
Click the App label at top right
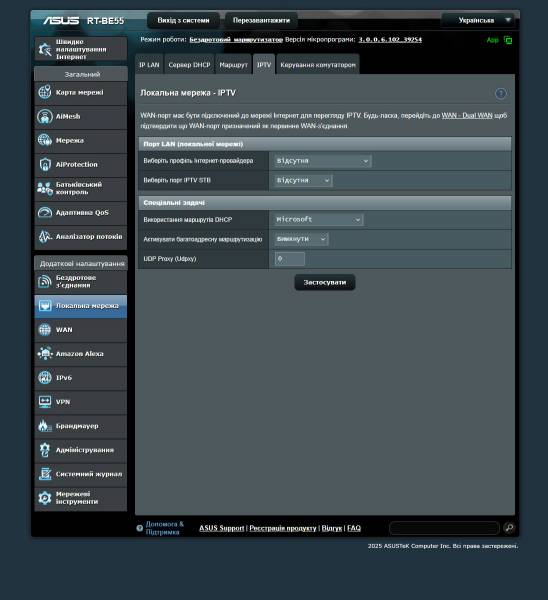[x=493, y=40]
